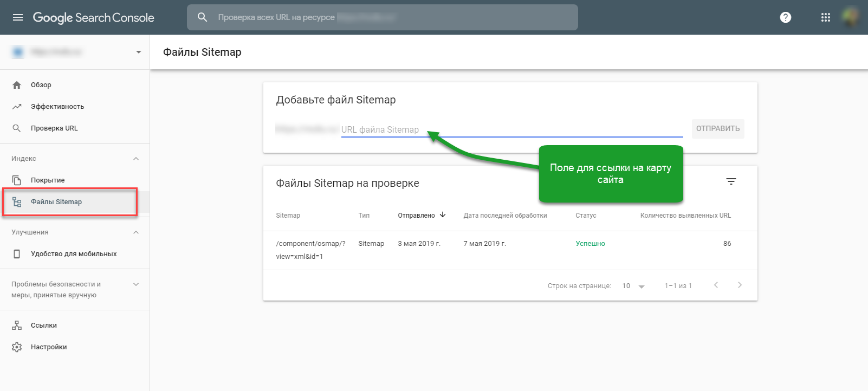Click the Добавьте файл Sitemap heading
Screen dimensions: 868x391
[x=336, y=100]
